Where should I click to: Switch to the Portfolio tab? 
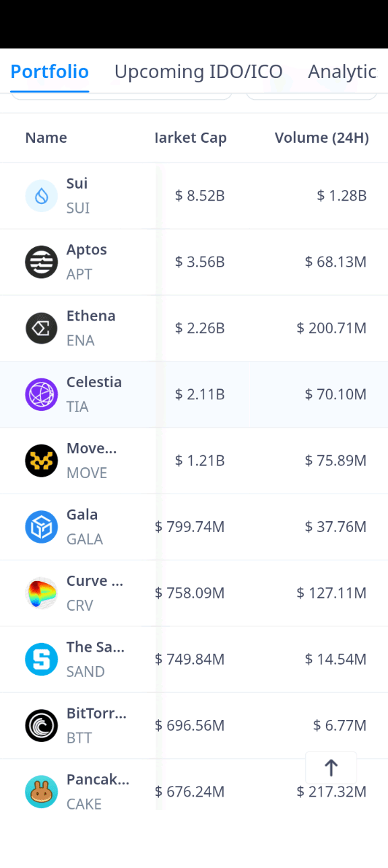[x=50, y=71]
